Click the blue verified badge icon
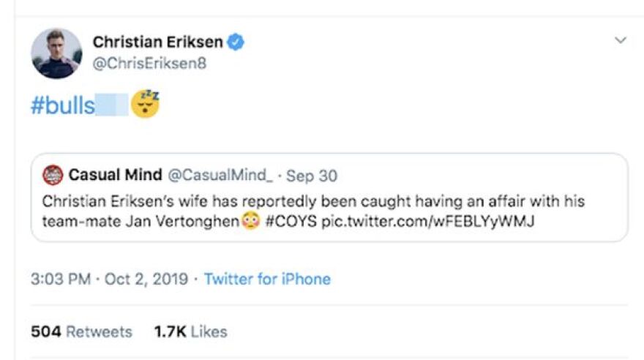The image size is (644, 360). [x=235, y=42]
